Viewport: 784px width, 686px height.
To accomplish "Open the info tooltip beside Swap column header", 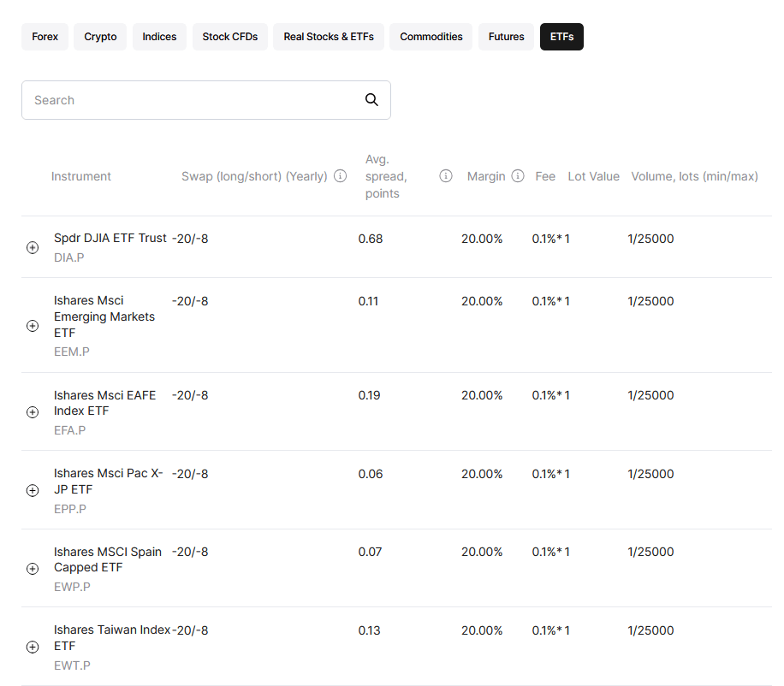I will [340, 175].
